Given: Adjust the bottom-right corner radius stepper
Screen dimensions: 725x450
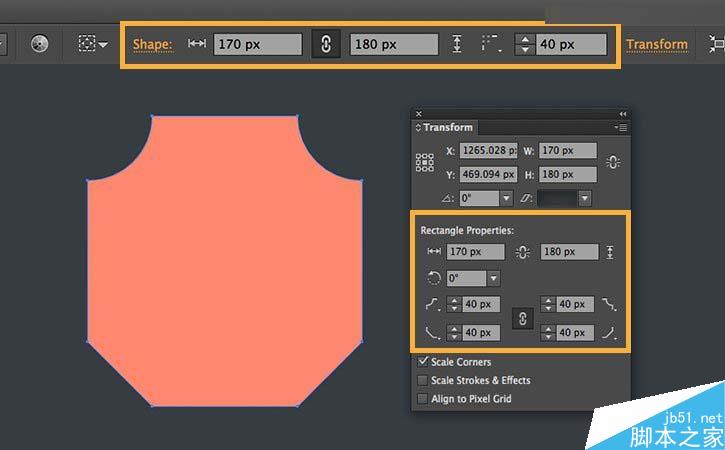Looking at the screenshot, I should tap(548, 333).
